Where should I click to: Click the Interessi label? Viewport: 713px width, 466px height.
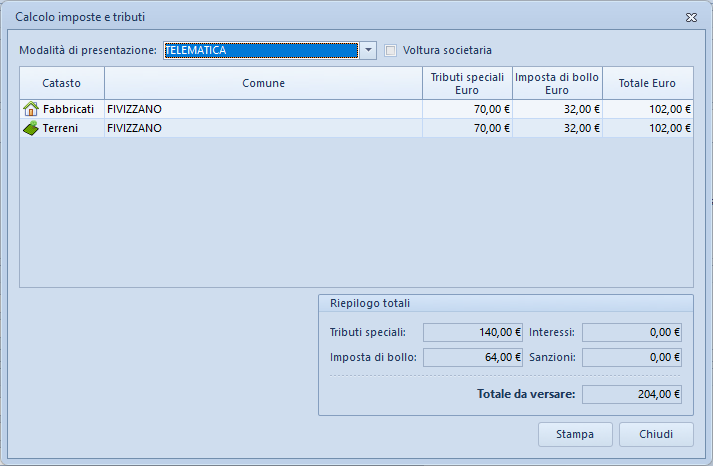tap(552, 332)
